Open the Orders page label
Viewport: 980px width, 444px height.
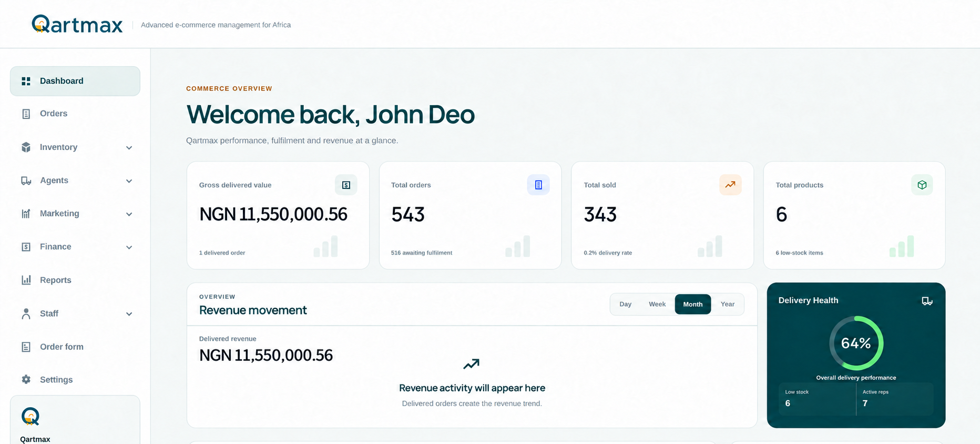click(54, 114)
